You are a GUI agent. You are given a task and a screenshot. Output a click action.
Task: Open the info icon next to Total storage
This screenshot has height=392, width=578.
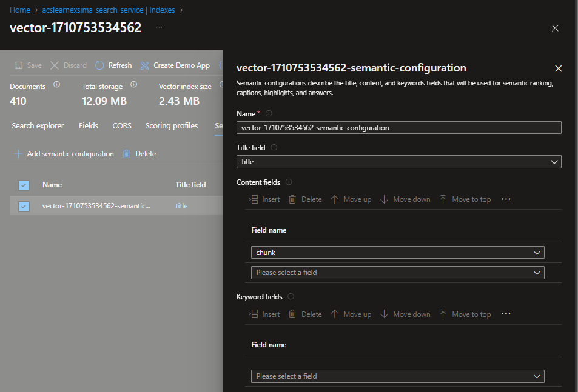pyautogui.click(x=134, y=85)
